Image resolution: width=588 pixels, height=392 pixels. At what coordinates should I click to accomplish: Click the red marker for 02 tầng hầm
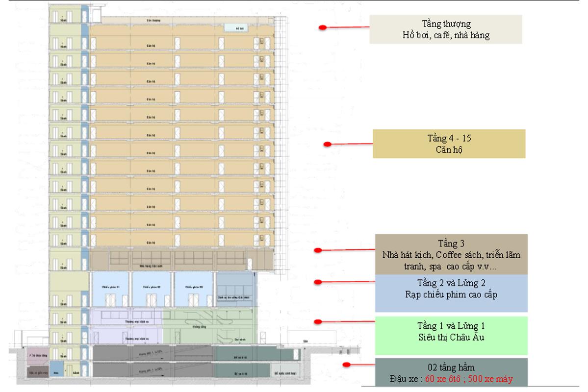pos(346,365)
